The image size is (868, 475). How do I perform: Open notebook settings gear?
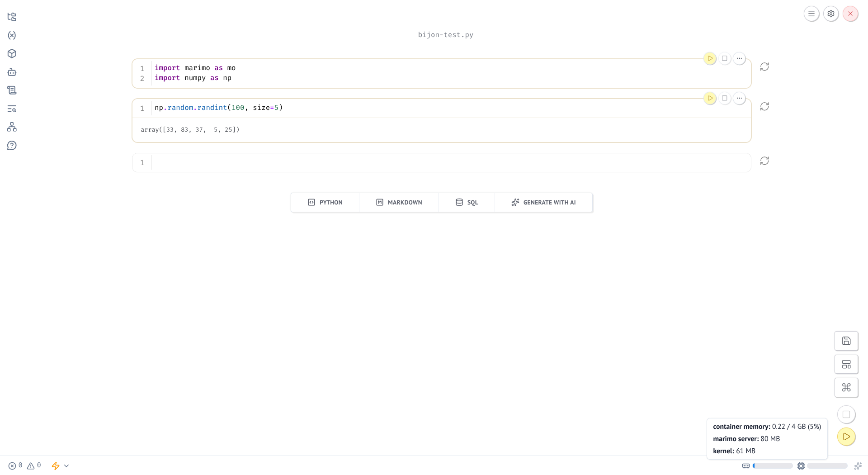click(831, 14)
